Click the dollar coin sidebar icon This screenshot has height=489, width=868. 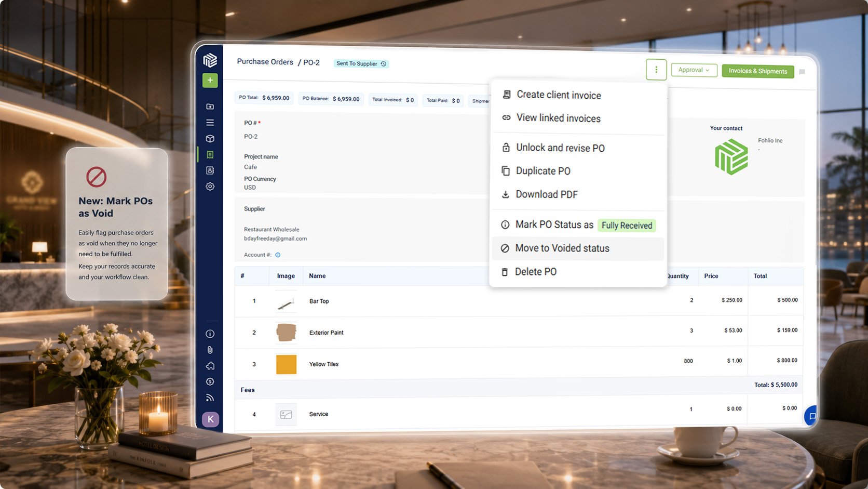(210, 381)
